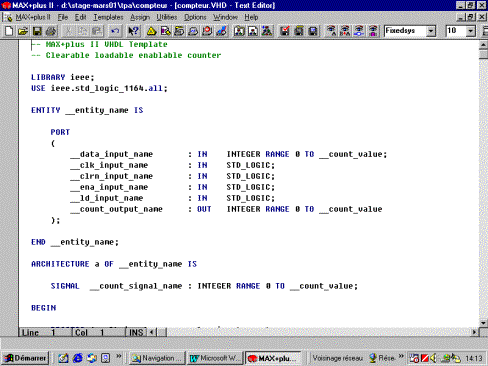This screenshot has width=488, height=366.
Task: Click the Col 1 status bar field
Action: (x=98, y=332)
